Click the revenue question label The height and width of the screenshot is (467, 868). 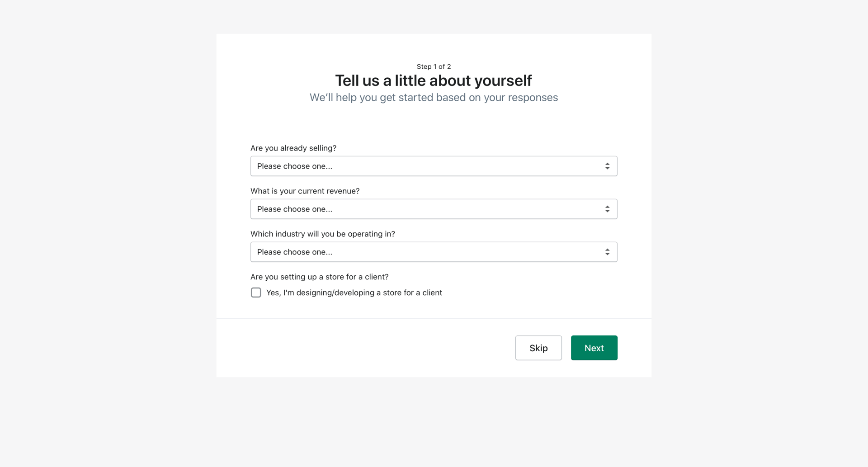click(x=305, y=191)
